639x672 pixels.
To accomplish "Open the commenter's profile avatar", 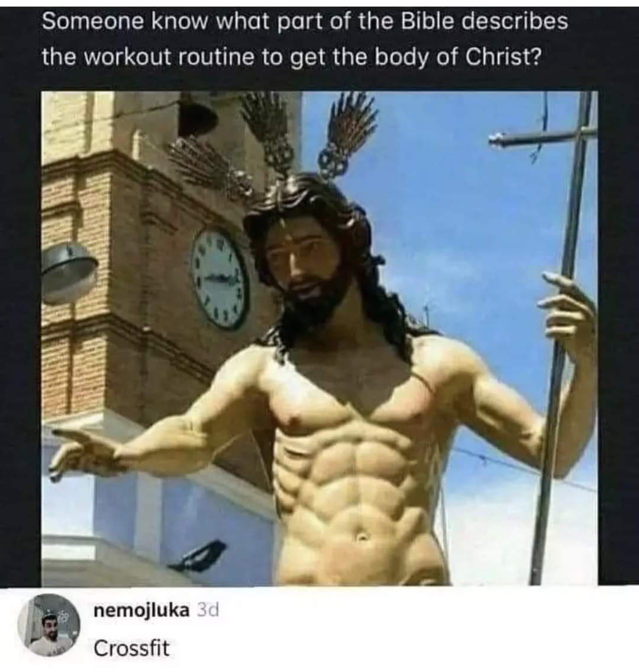I will [x=49, y=625].
